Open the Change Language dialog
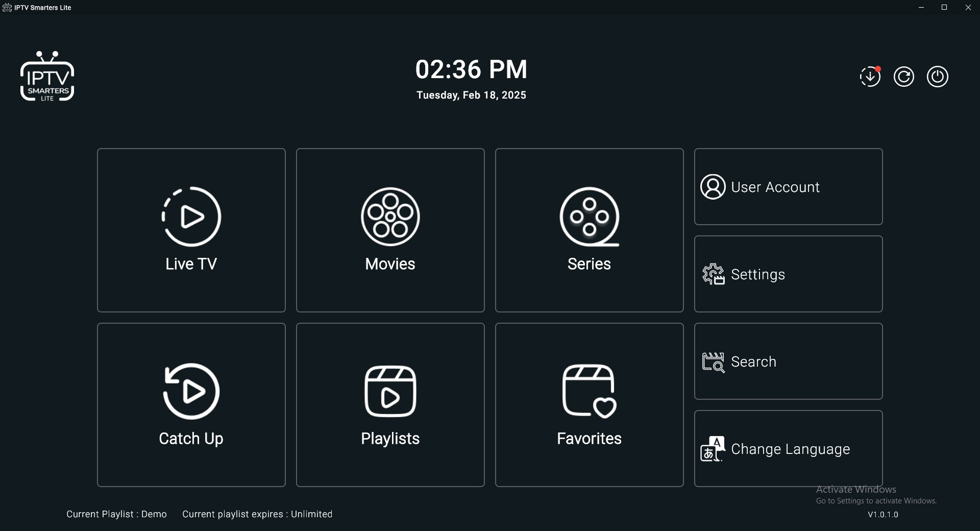 [x=788, y=449]
